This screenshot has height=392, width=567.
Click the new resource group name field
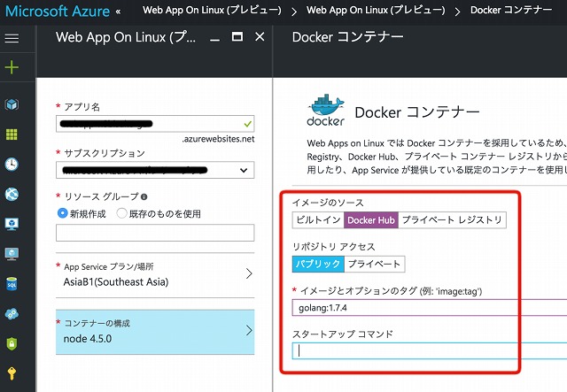click(155, 233)
